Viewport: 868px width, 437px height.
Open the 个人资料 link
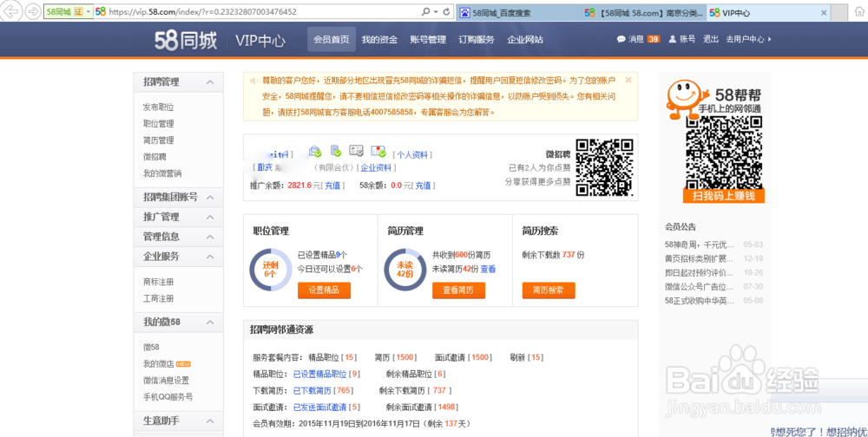pos(412,155)
